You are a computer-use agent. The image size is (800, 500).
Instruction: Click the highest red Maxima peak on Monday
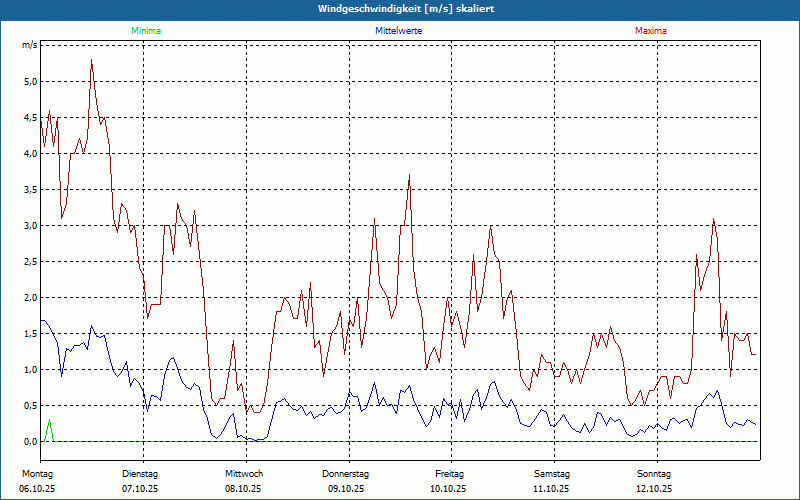(91, 60)
